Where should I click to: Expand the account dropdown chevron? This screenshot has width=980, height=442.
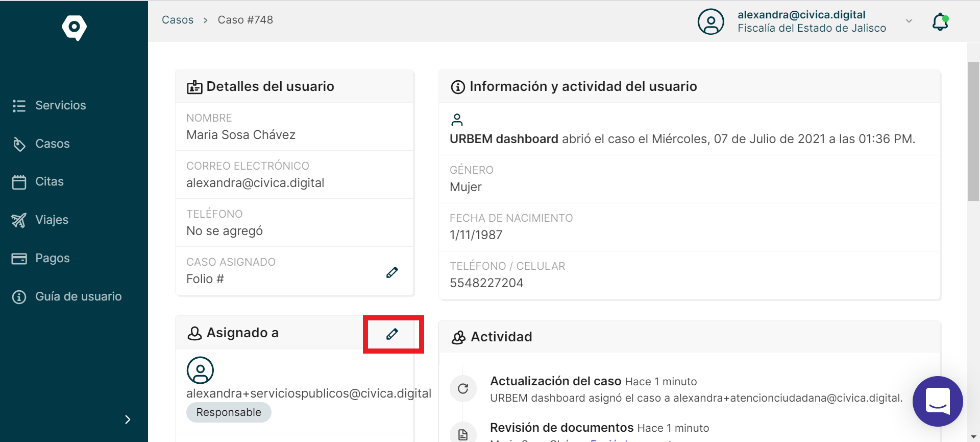909,21
